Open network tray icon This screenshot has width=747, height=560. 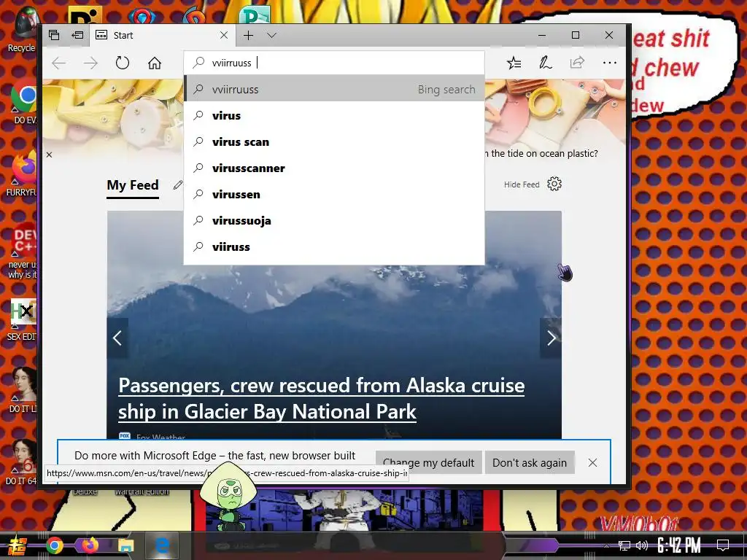624,545
